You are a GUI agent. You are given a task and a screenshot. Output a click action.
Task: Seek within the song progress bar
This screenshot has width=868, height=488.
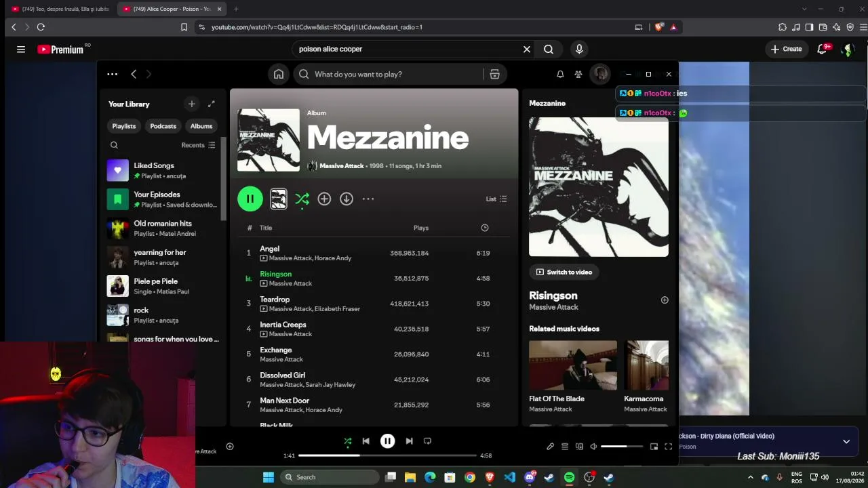click(x=387, y=455)
